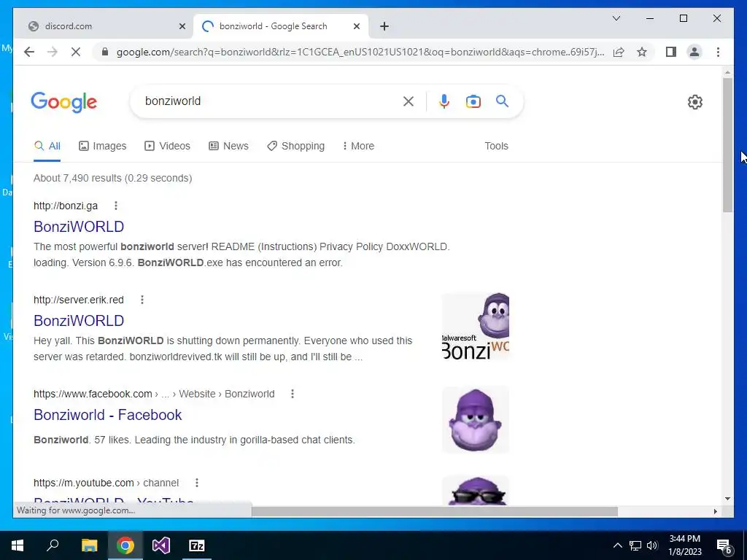
Task: Close the bonziworld Google Search tab
Action: (356, 26)
